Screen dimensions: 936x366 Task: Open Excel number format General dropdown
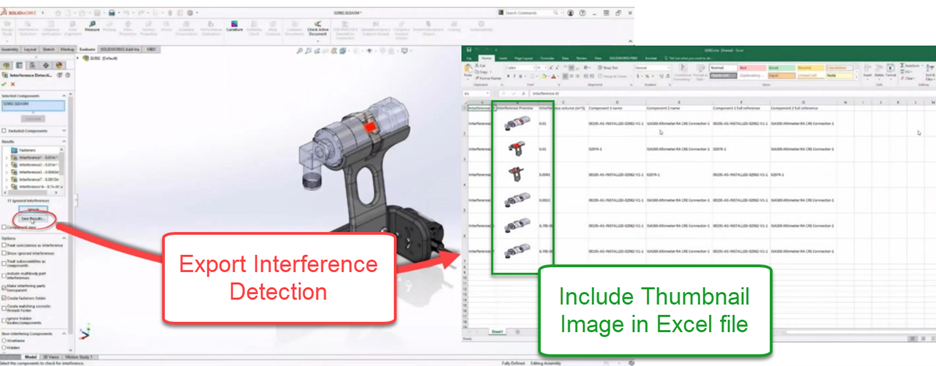click(x=652, y=68)
